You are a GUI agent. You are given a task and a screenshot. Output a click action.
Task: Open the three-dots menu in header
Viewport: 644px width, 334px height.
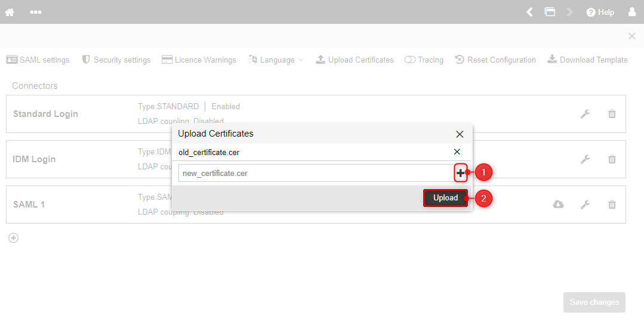tap(36, 13)
